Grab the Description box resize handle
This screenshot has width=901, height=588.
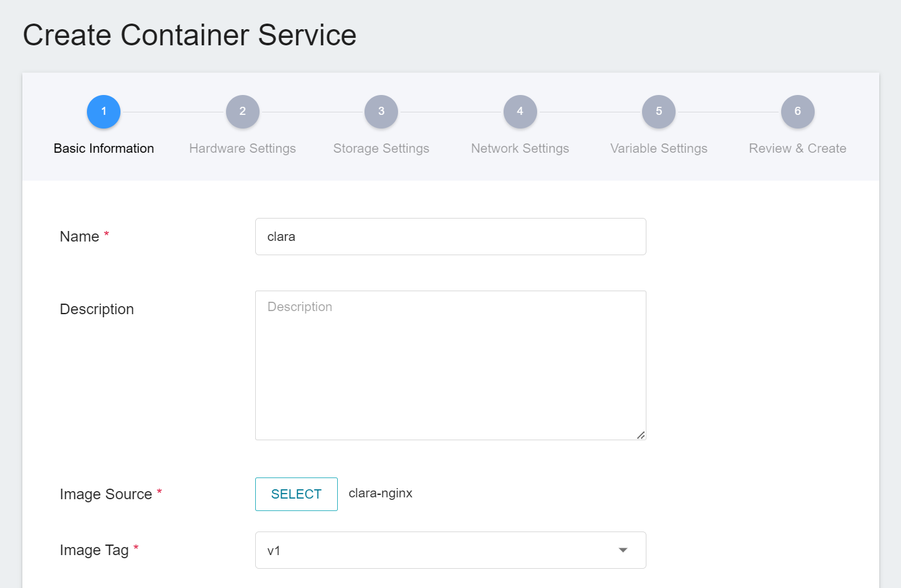[x=641, y=435]
